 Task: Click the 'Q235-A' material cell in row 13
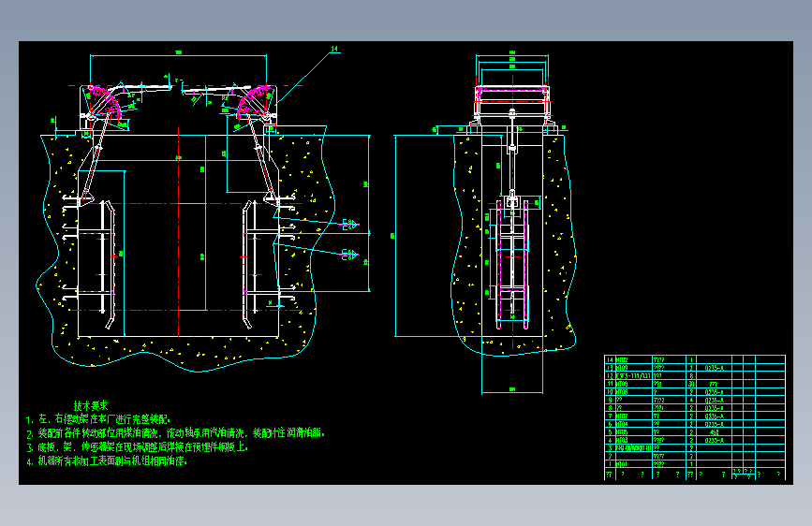[714, 368]
